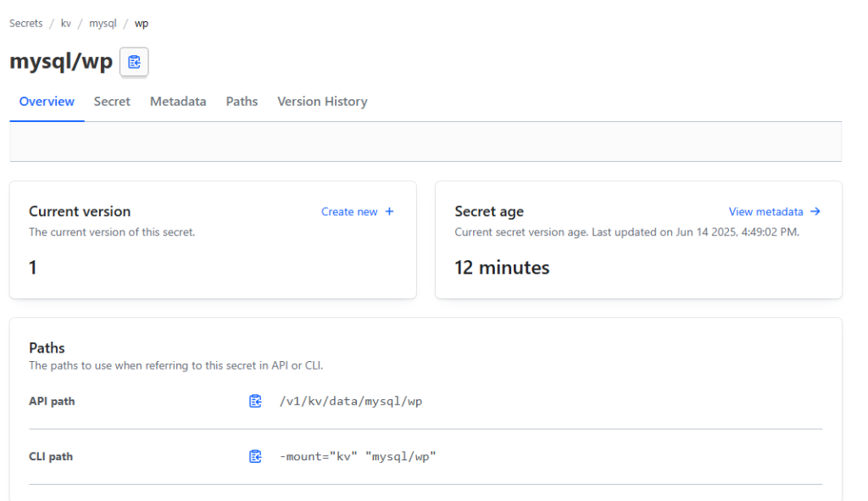
Task: Open the Secret tab
Action: click(x=112, y=102)
